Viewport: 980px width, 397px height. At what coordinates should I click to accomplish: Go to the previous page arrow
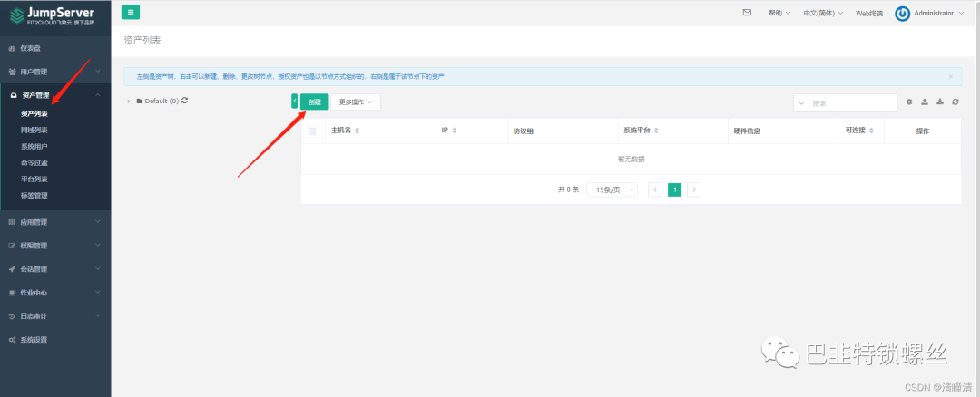(x=655, y=189)
